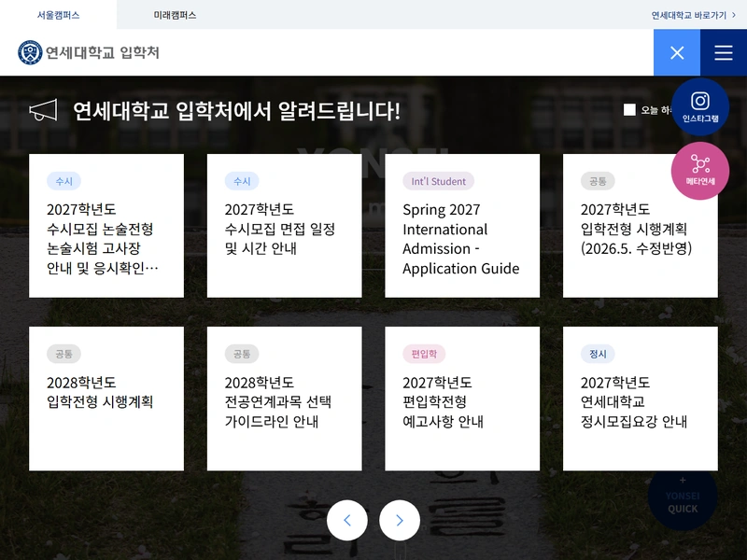Check the '오늘 하루' don't-show-today checkbox

(x=629, y=110)
